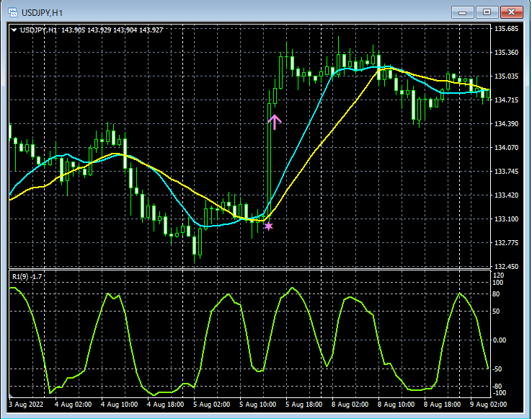The width and height of the screenshot is (532, 419).
Task: Maximize the USDJPY,H1 chart window
Action: (487, 12)
